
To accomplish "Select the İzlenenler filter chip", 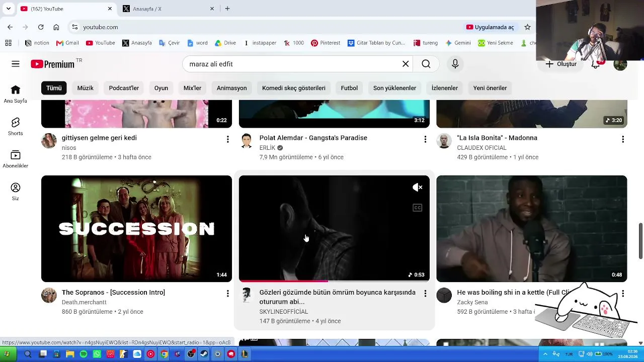I will (x=445, y=88).
